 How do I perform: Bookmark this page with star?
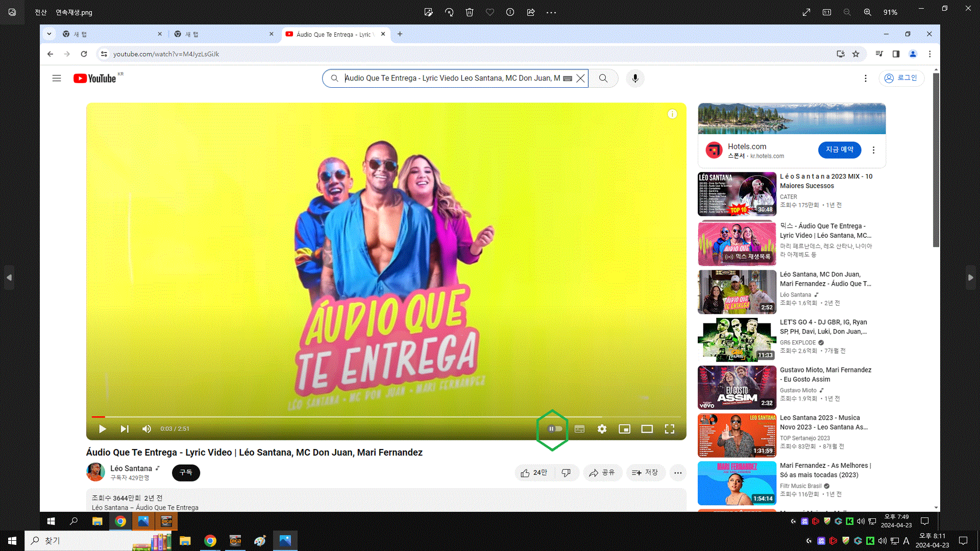pyautogui.click(x=856, y=54)
